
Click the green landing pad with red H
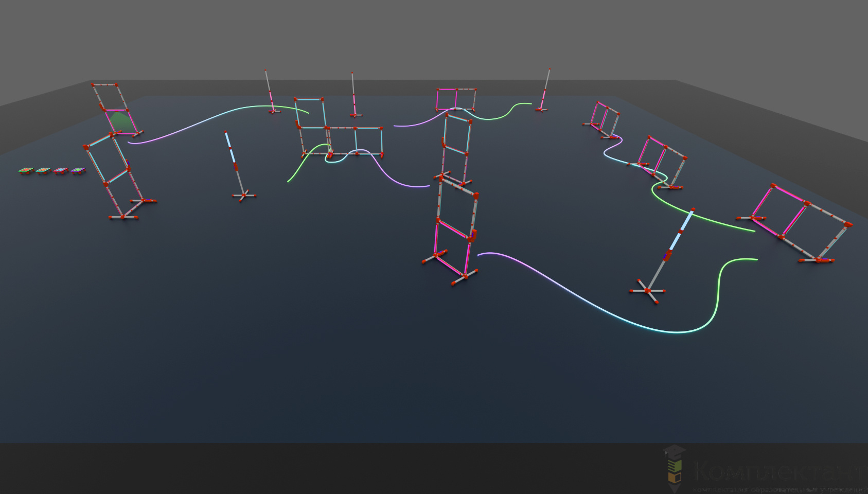[x=25, y=170]
